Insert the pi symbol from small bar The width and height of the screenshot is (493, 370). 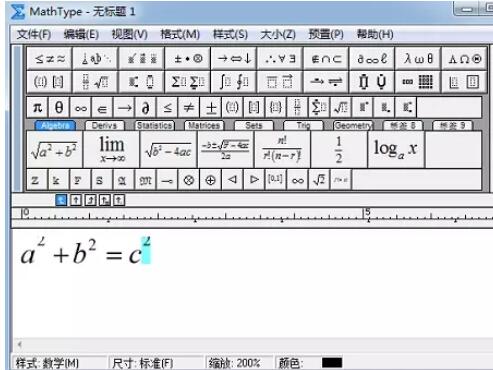(x=37, y=107)
